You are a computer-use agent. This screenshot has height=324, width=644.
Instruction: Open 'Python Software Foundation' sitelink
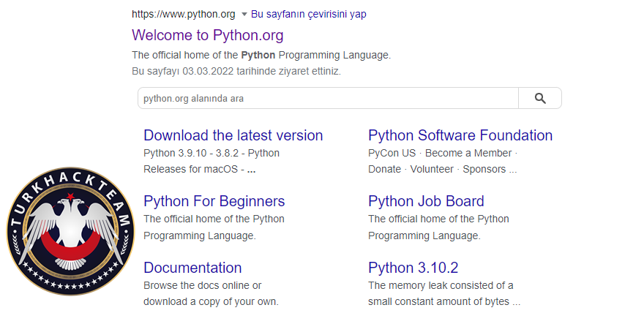460,135
